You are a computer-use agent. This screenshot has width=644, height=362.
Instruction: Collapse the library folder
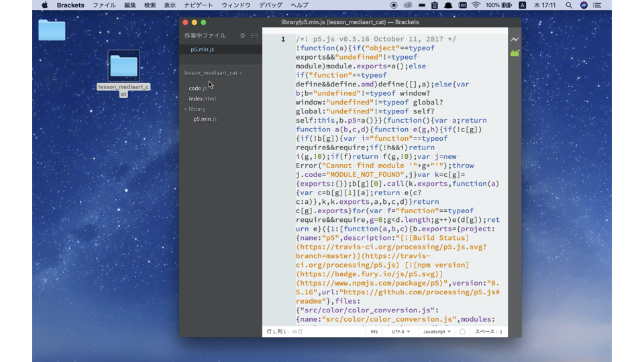195,109
